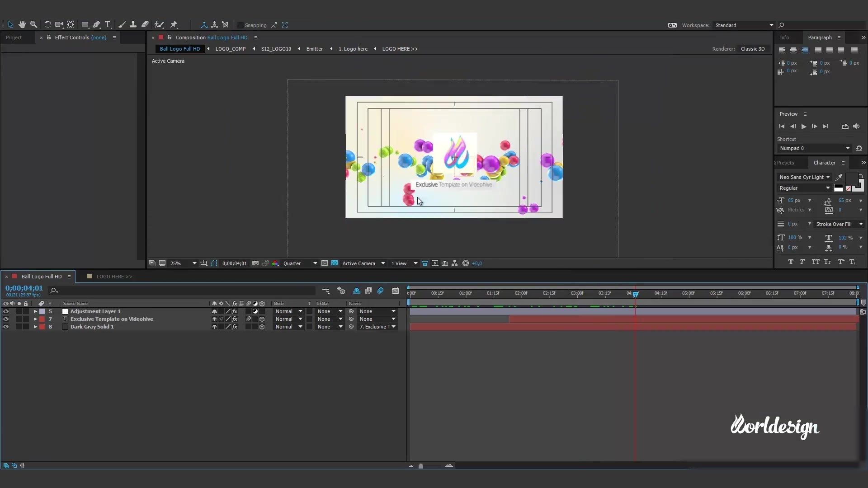Toggle visibility of Exclusive Template layer
The image size is (868, 488).
click(x=6, y=319)
